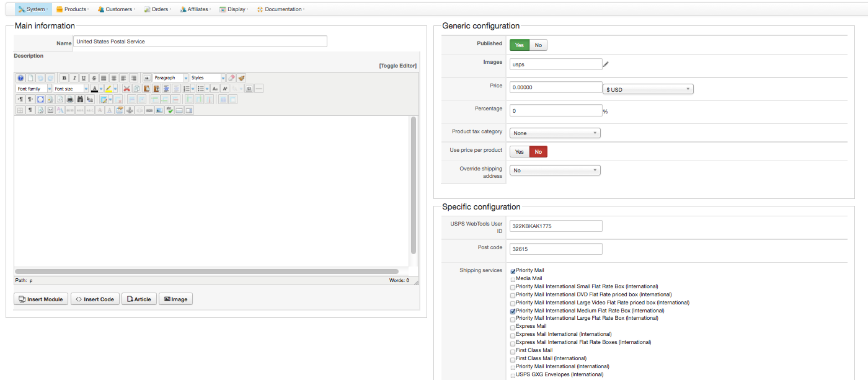The height and width of the screenshot is (380, 868).
Task: Apply strikethrough formatting in the editor
Action: [94, 78]
